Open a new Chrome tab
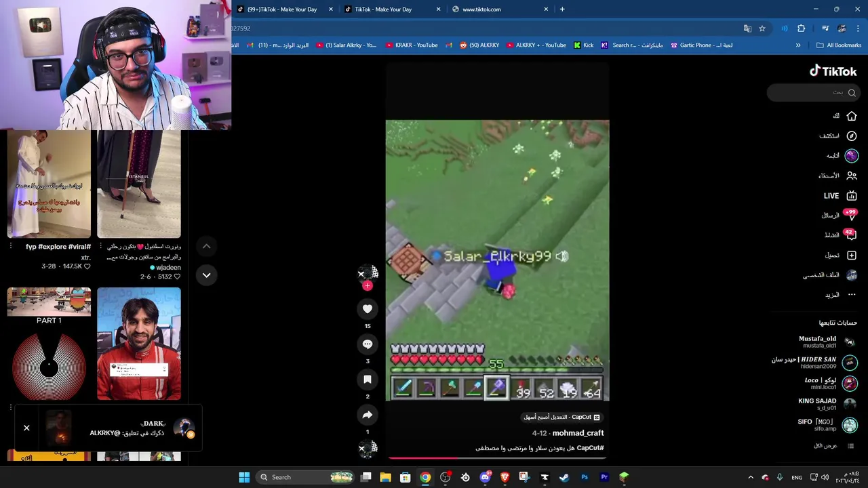Viewport: 868px width, 488px height. click(x=562, y=9)
